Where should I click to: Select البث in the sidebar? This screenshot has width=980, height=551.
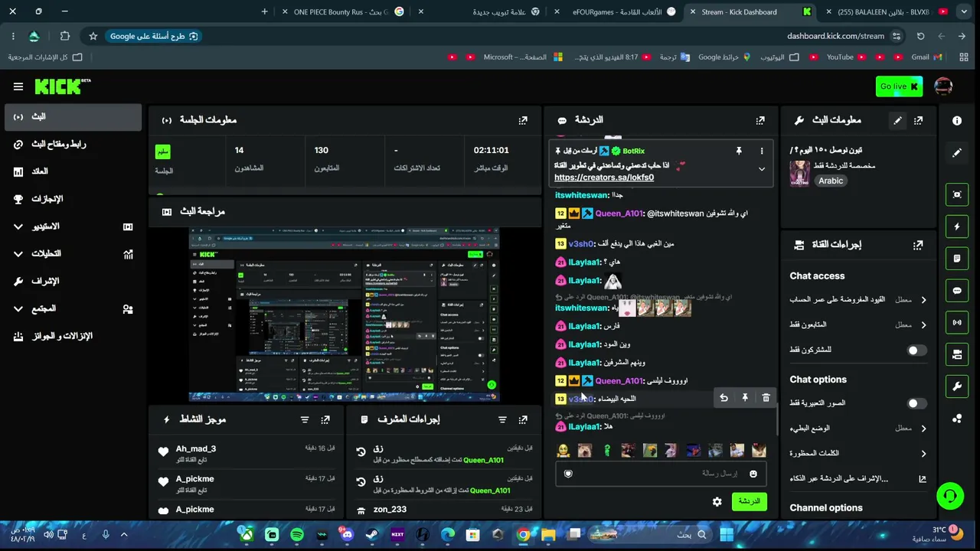[x=71, y=116]
